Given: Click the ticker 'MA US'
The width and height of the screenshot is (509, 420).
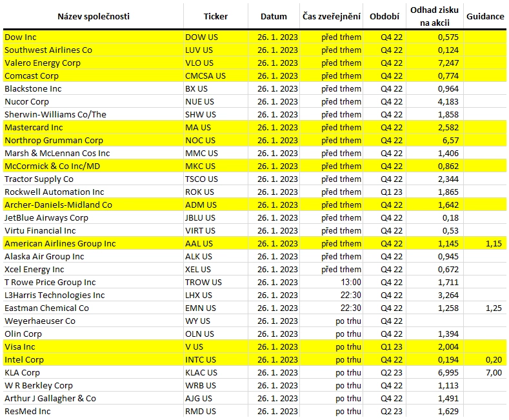Looking at the screenshot, I should coord(198,127).
